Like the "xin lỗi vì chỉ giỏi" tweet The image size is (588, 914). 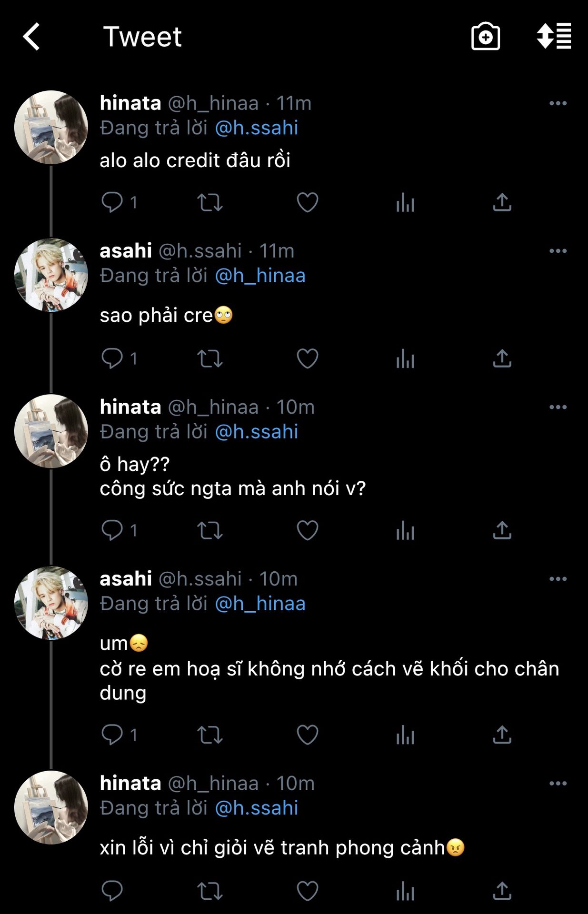pyautogui.click(x=308, y=891)
